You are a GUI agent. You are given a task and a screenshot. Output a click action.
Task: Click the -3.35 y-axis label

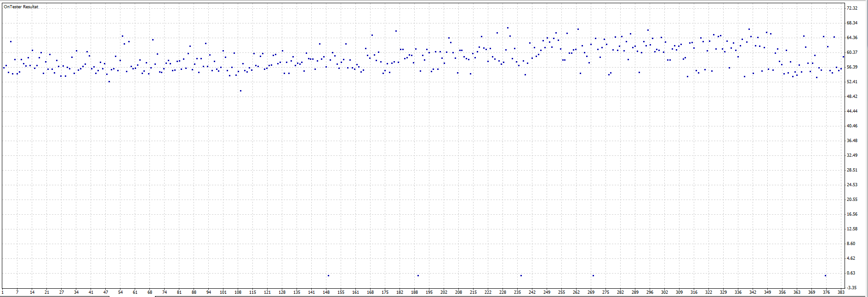click(x=851, y=288)
